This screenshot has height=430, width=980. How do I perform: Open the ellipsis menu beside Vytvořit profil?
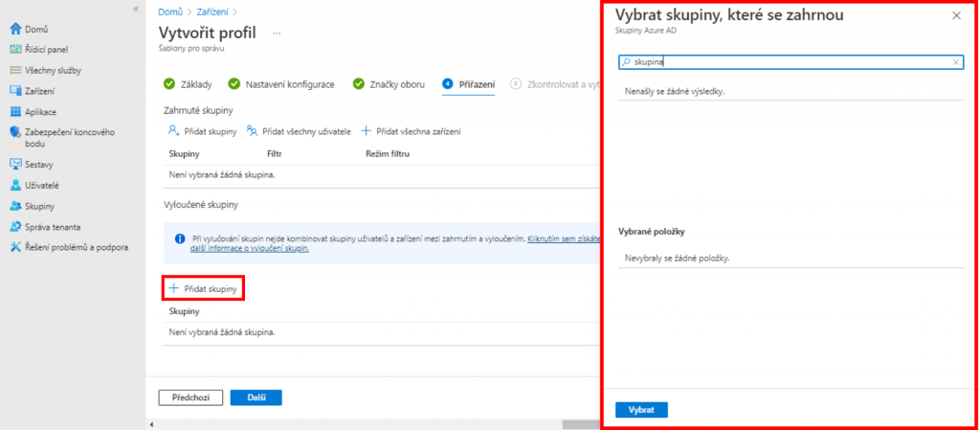(278, 33)
